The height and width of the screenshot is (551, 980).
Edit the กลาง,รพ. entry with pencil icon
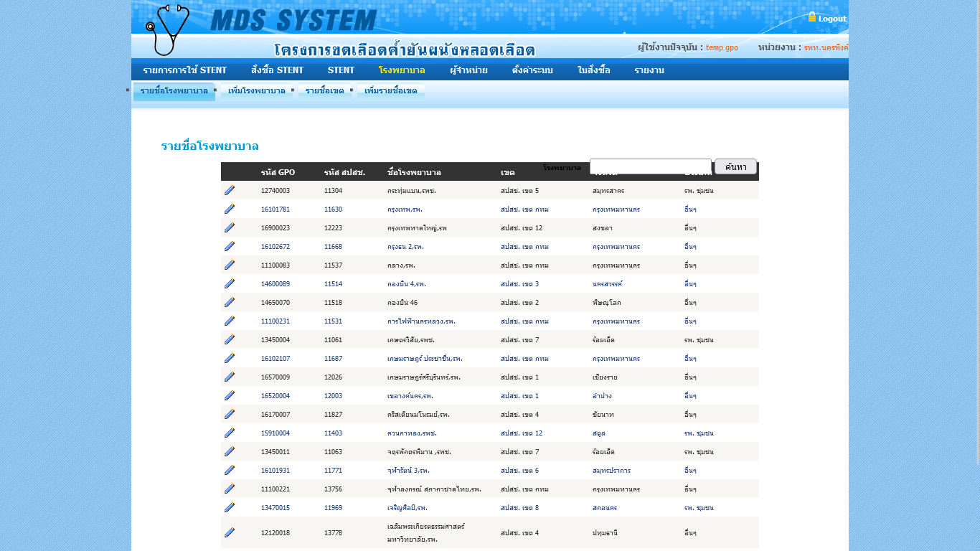pyautogui.click(x=230, y=265)
